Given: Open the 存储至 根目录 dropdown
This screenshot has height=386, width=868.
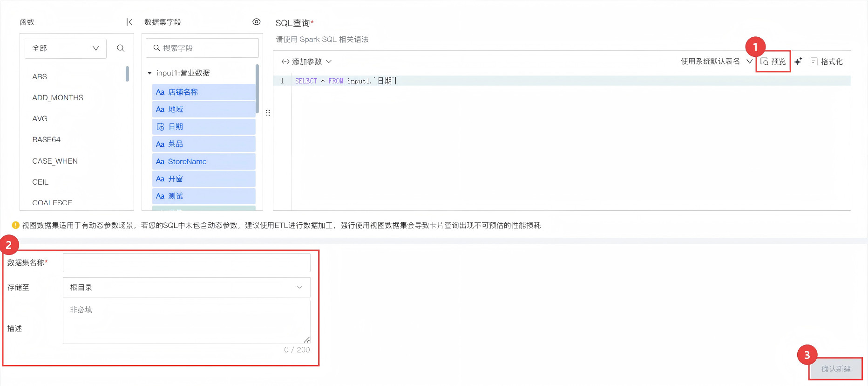Looking at the screenshot, I should tap(186, 288).
